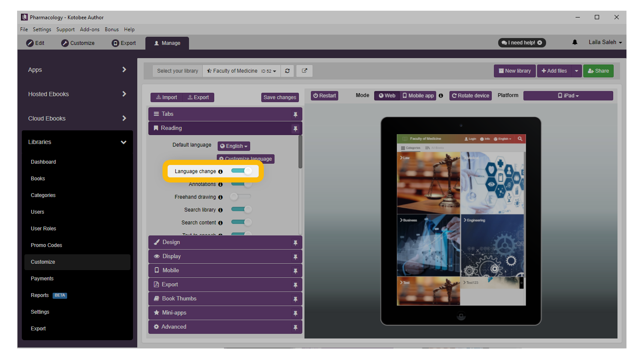The height and width of the screenshot is (359, 644).
Task: Expand the Hosted Ebooks section
Action: (77, 94)
